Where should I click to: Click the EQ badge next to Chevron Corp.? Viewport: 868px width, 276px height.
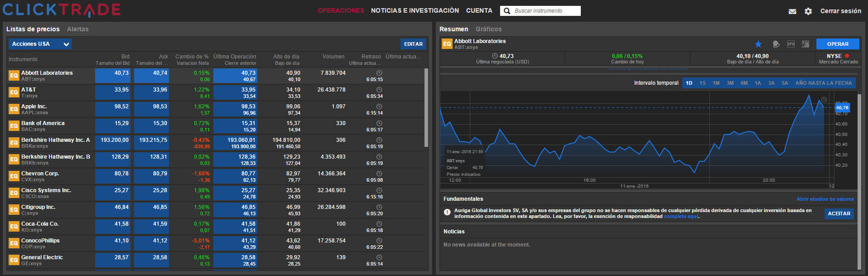(x=14, y=176)
